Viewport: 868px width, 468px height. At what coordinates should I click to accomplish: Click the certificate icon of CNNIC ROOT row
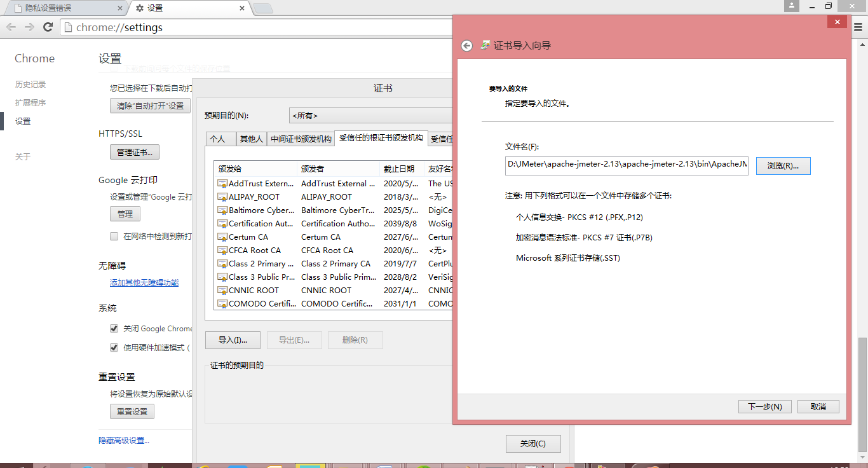pyautogui.click(x=222, y=291)
